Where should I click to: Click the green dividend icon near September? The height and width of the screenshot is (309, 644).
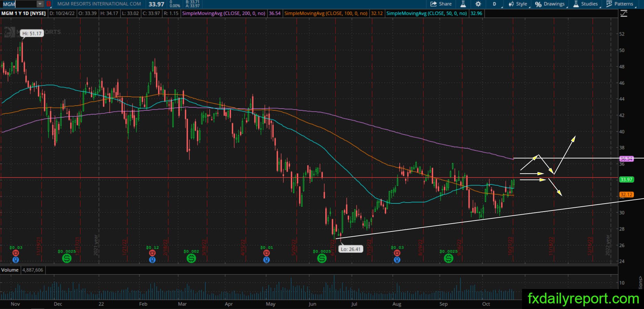point(449,258)
